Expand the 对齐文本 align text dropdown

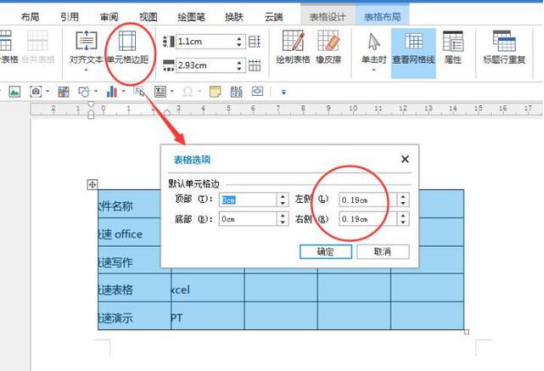(x=86, y=70)
